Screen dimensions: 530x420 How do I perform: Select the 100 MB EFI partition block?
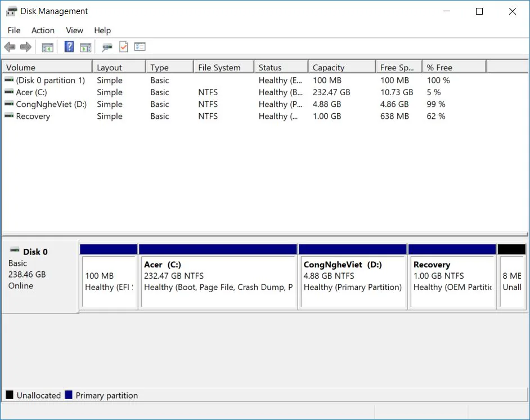pyautogui.click(x=109, y=276)
